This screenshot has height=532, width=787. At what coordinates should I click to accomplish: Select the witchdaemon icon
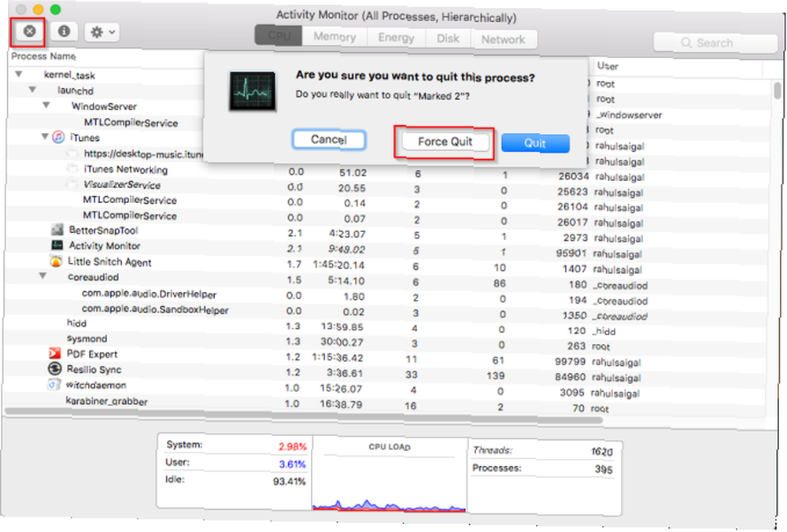tap(54, 385)
